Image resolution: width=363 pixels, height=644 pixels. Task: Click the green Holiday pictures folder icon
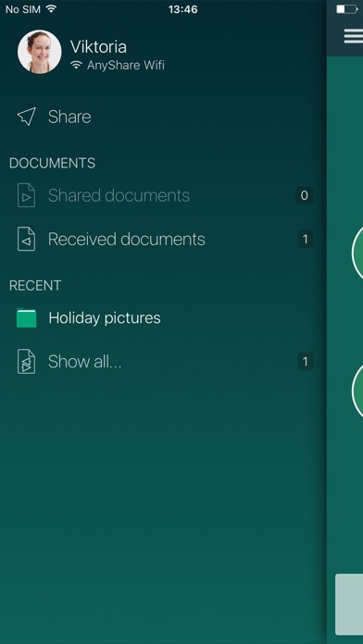26,318
